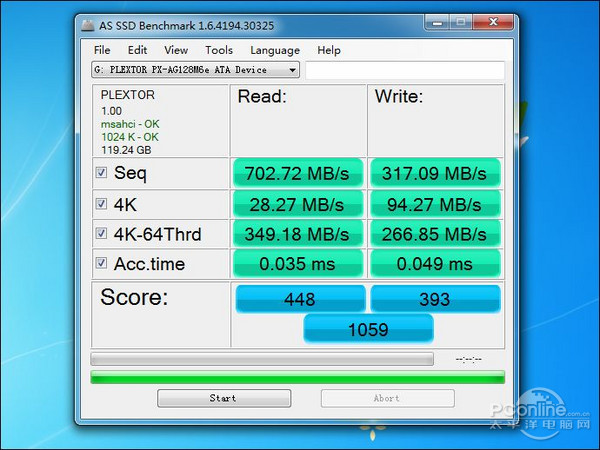Click the Write: column header
This screenshot has height=450, width=600.
[x=399, y=96]
